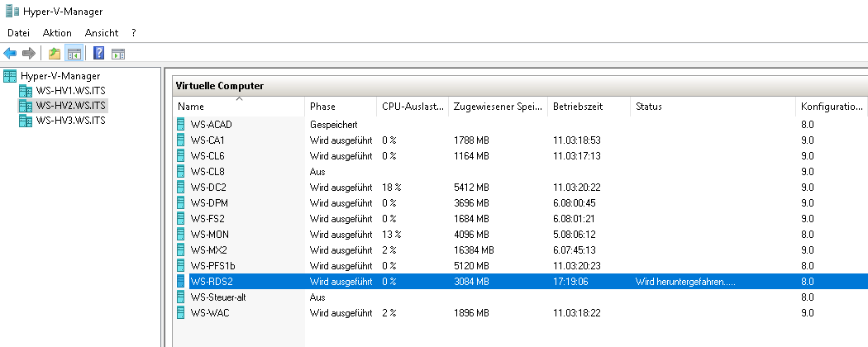Sort by the Betriebszeit column header
Image resolution: width=868 pixels, height=347 pixels.
pyautogui.click(x=589, y=107)
